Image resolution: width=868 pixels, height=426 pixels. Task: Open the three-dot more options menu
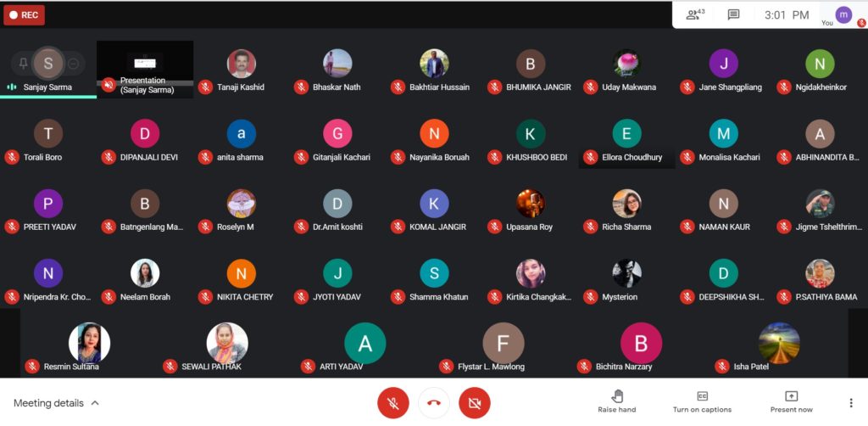pos(851,403)
